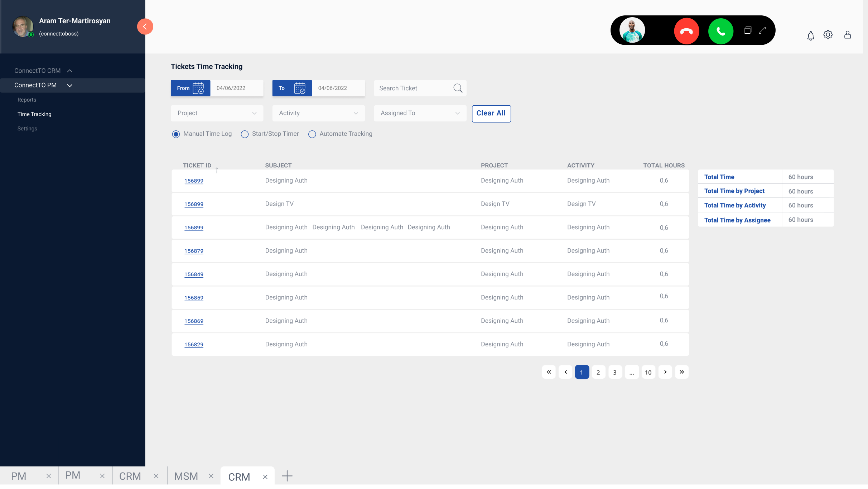Open the notifications bell
Viewport: 868px width, 489px height.
point(810,35)
